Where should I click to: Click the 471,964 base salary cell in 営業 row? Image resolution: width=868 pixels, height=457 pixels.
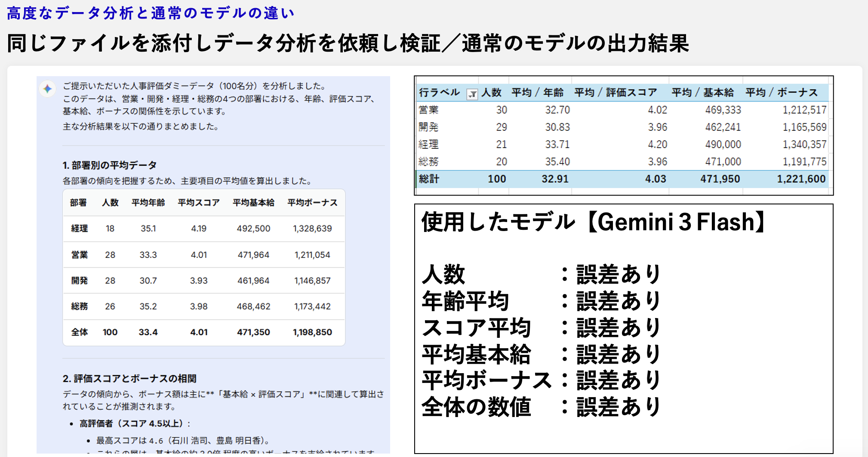253,255
